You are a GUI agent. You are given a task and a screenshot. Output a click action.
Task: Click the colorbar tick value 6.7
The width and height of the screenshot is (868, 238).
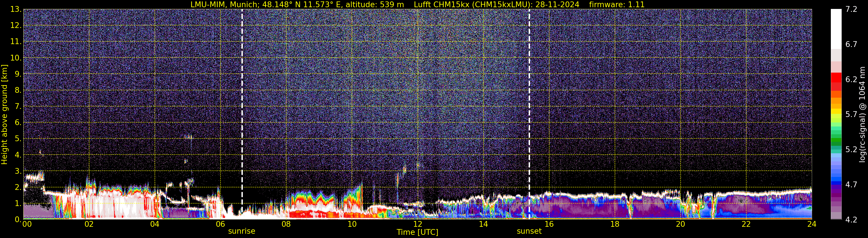click(851, 44)
